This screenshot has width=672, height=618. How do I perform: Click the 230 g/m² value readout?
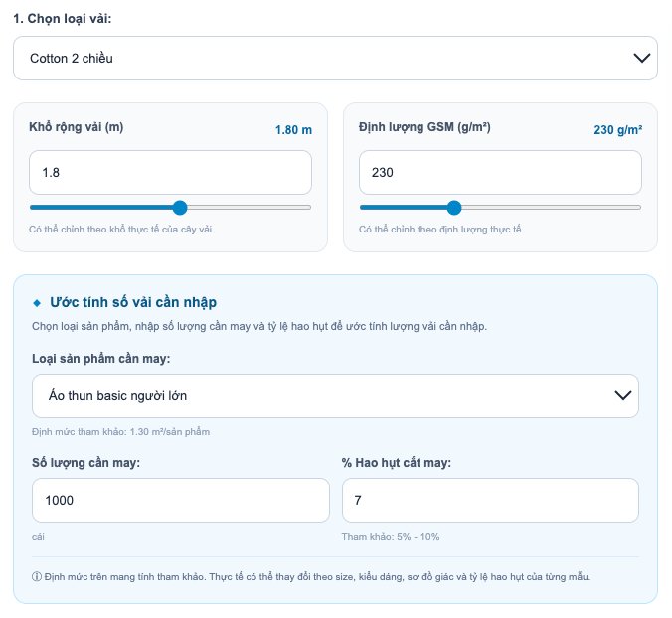[618, 130]
